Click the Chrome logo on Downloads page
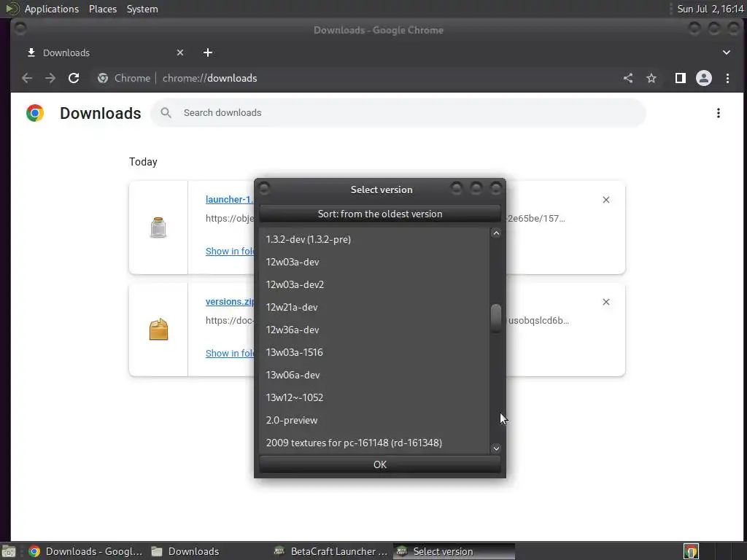747x560 pixels. pyautogui.click(x=35, y=113)
